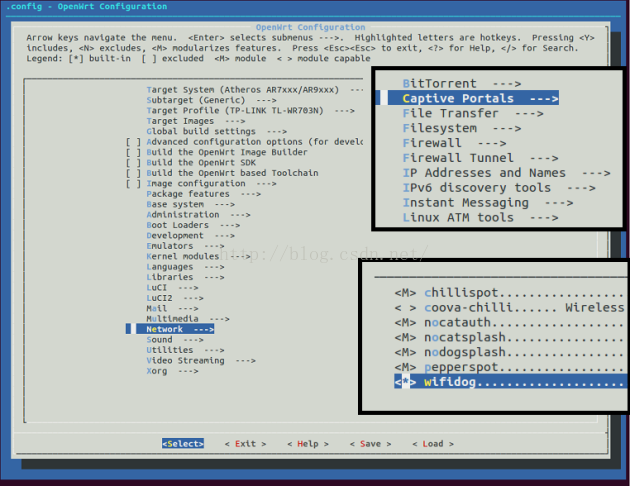630x486 pixels.
Task: Toggle coova-chilli package selection
Action: (x=405, y=307)
